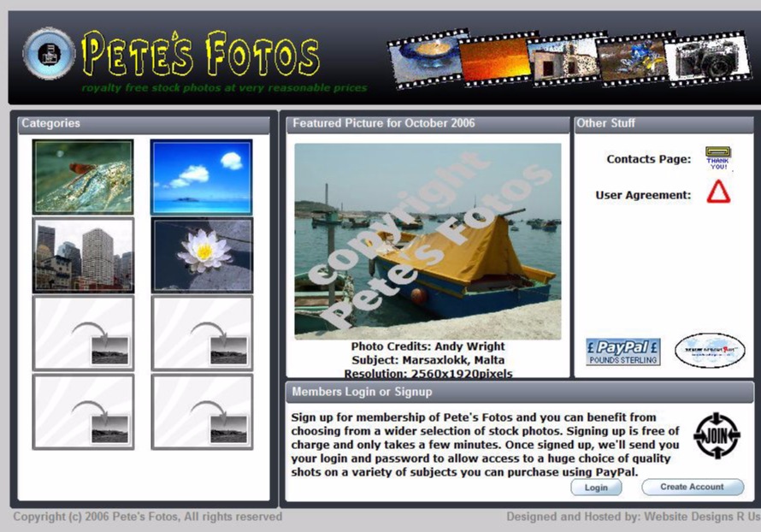Open the blue sky clouds category

(x=202, y=177)
